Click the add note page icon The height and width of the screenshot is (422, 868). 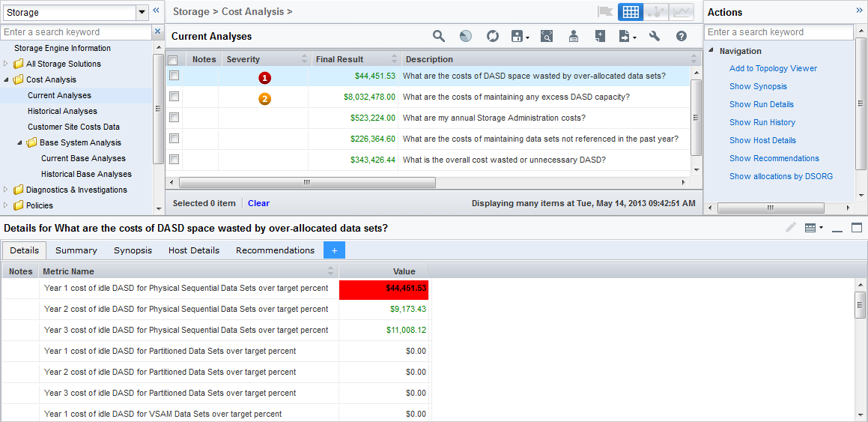pos(600,37)
